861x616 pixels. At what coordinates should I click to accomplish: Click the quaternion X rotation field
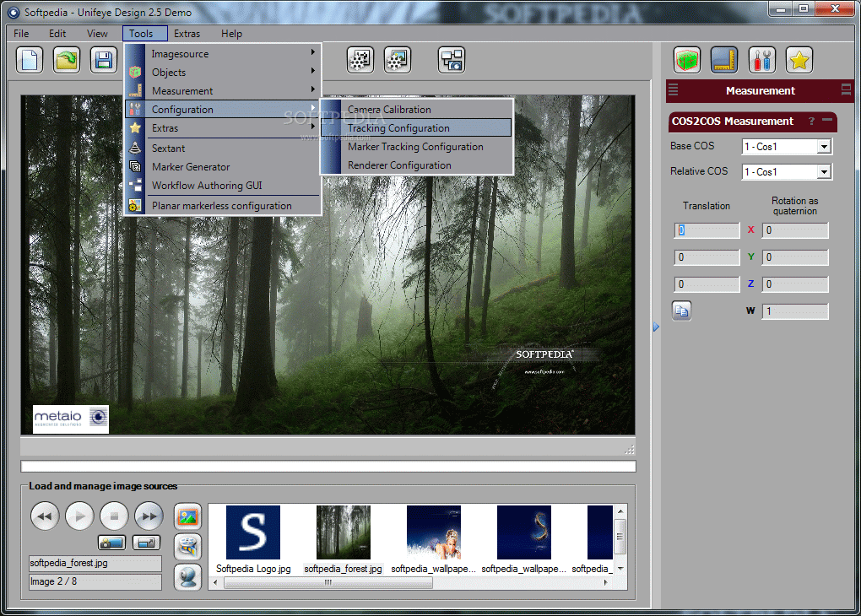(x=794, y=230)
